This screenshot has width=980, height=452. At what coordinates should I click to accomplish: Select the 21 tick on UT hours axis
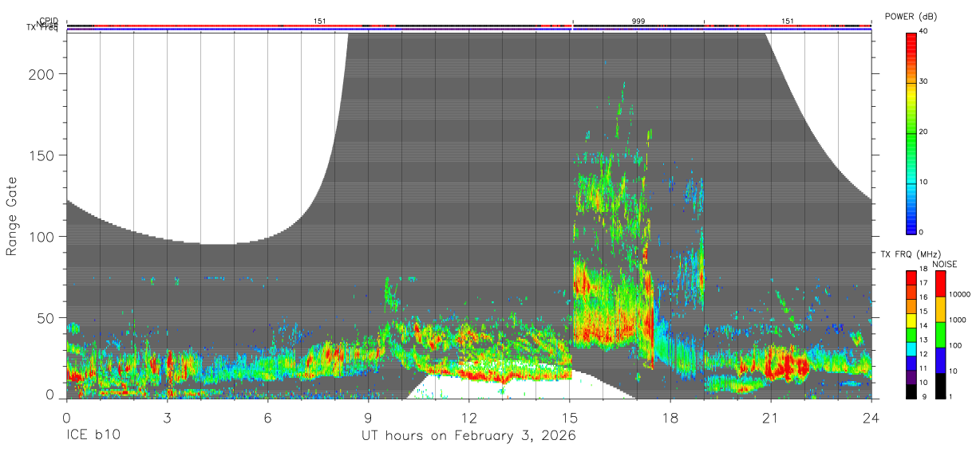click(x=771, y=416)
